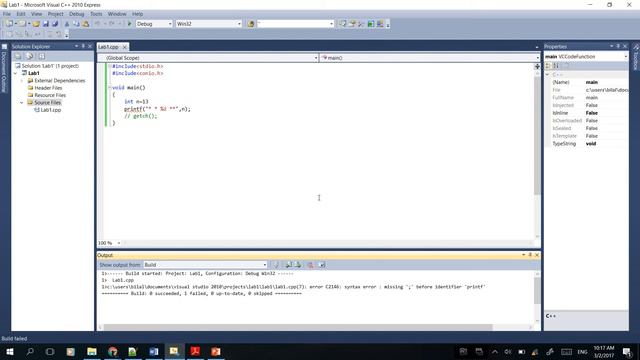Open the Debug configuration dropdown
Screen dimensions: 640x360
point(170,24)
